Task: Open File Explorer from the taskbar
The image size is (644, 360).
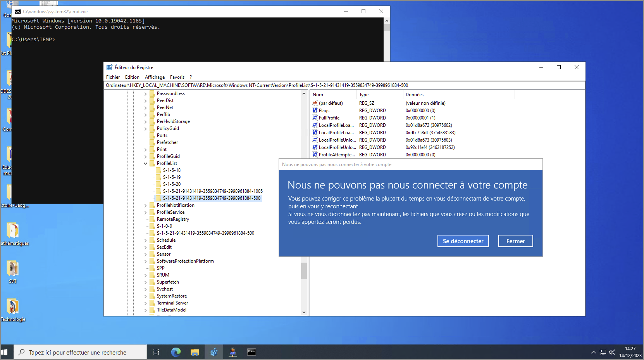Action: [195, 352]
